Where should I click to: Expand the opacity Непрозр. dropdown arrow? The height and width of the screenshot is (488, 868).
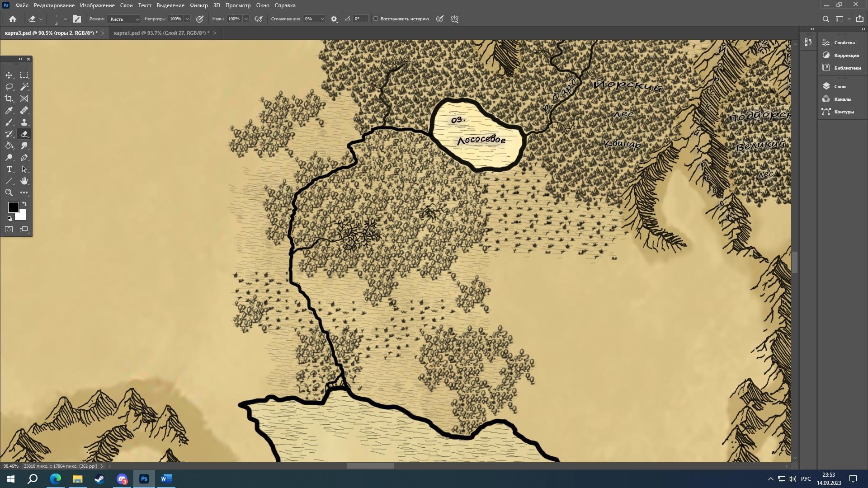pyautogui.click(x=187, y=19)
